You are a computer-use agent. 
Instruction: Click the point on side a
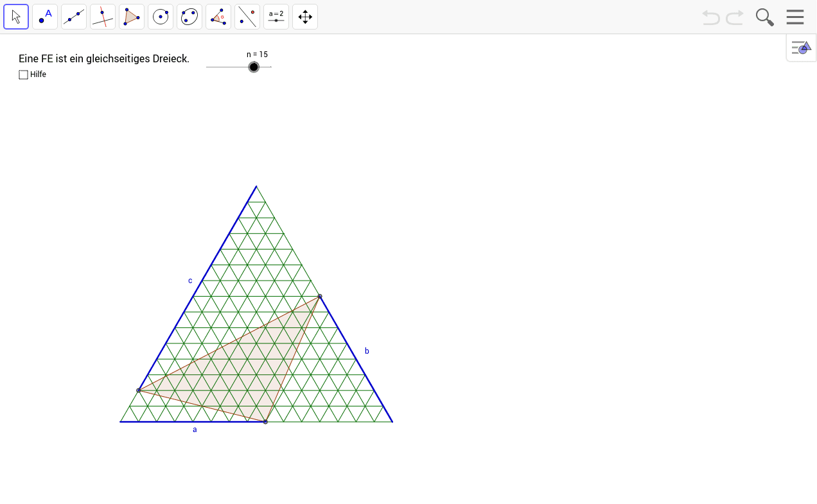pos(265,422)
